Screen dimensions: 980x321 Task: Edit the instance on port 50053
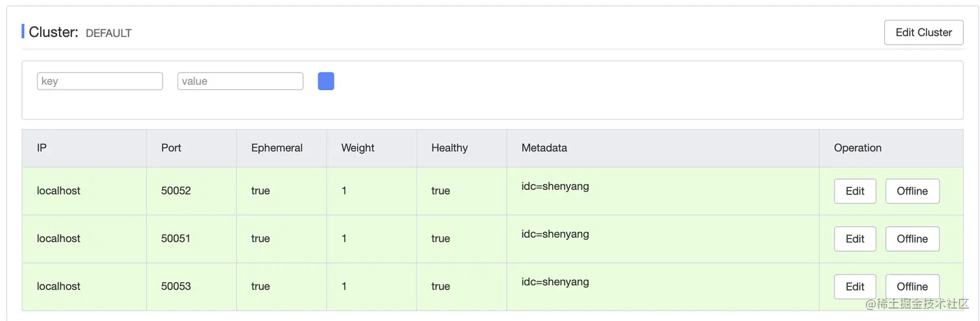tap(854, 287)
